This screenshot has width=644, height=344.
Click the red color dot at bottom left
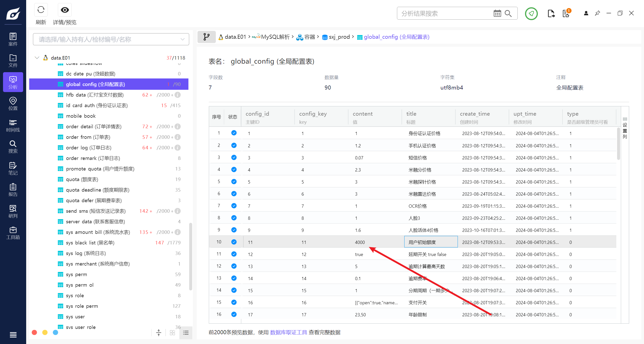34,332
